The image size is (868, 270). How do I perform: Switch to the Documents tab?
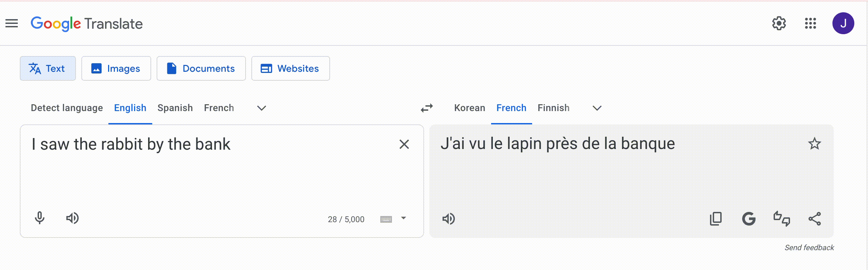click(x=201, y=68)
